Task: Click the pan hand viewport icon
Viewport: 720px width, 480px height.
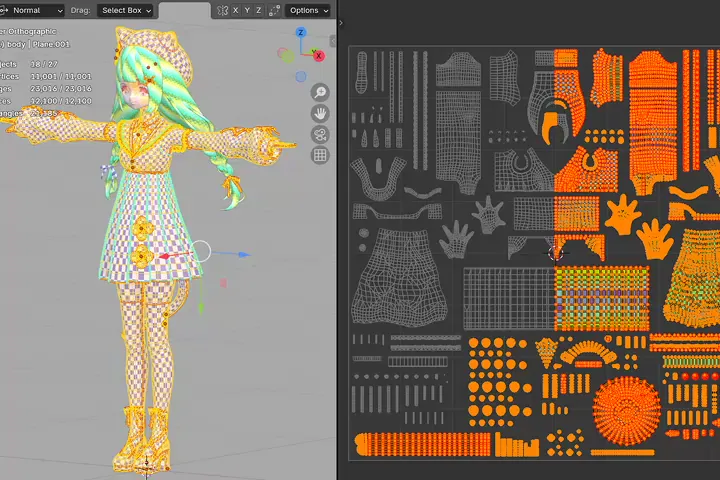Action: click(320, 112)
